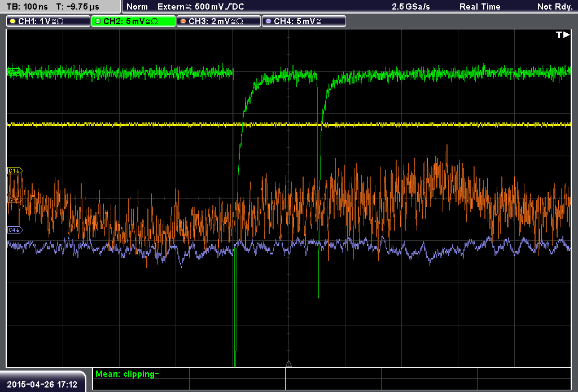Click the 2.5 GSa/s sample rate readout
The height and width of the screenshot is (392, 578).
(411, 7)
